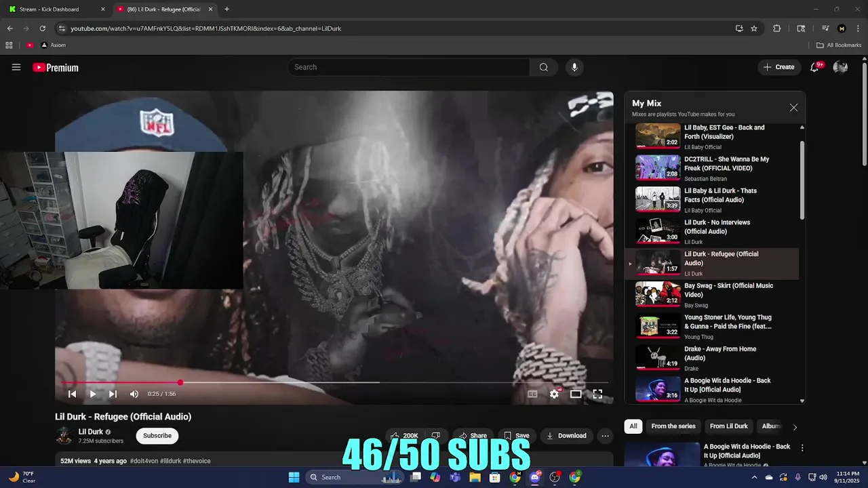This screenshot has width=868, height=488.
Task: Toggle closed captions in the player
Action: (x=533, y=394)
